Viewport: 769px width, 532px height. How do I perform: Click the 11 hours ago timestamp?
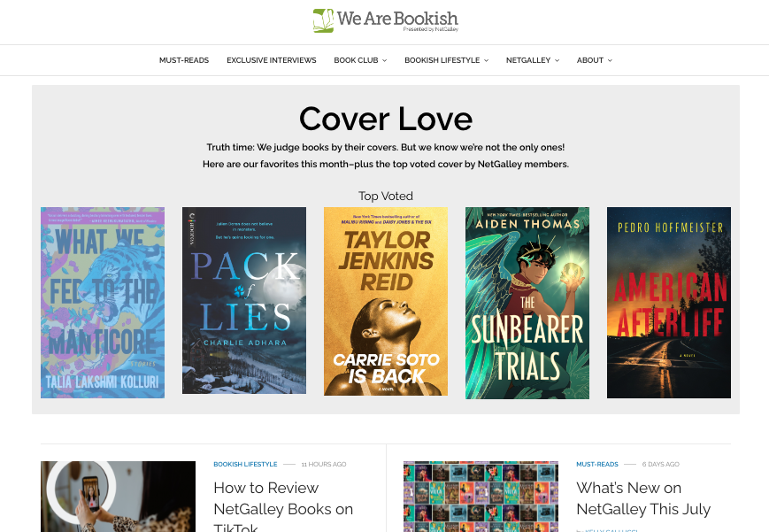(x=324, y=464)
